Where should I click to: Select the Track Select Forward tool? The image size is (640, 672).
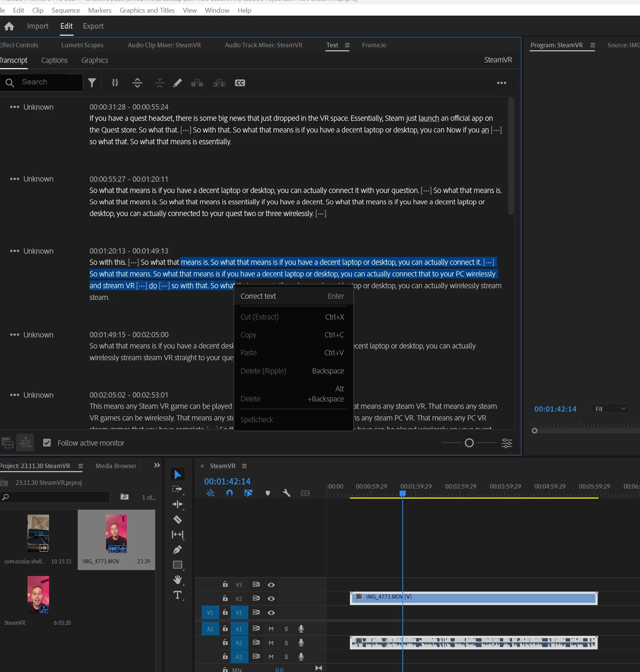click(178, 489)
